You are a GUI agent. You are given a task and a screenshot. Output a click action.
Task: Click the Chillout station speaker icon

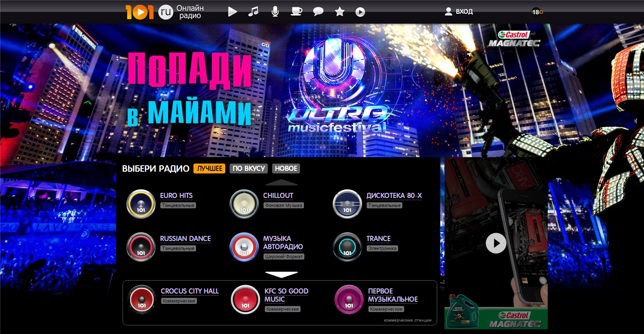[x=244, y=204]
